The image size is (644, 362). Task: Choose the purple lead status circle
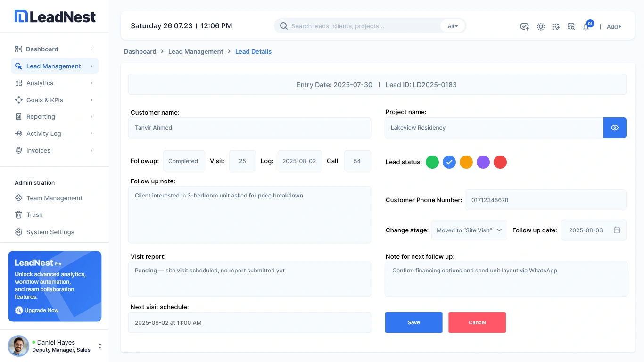pos(483,162)
